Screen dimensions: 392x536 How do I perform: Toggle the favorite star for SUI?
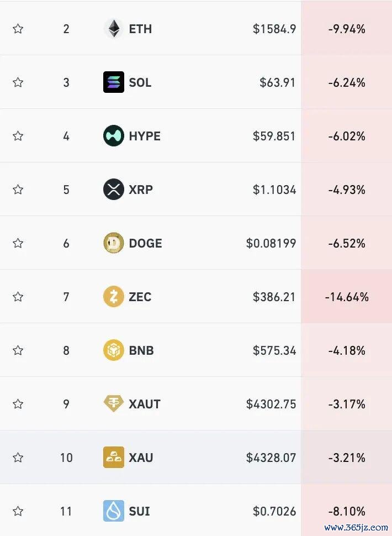(x=18, y=511)
